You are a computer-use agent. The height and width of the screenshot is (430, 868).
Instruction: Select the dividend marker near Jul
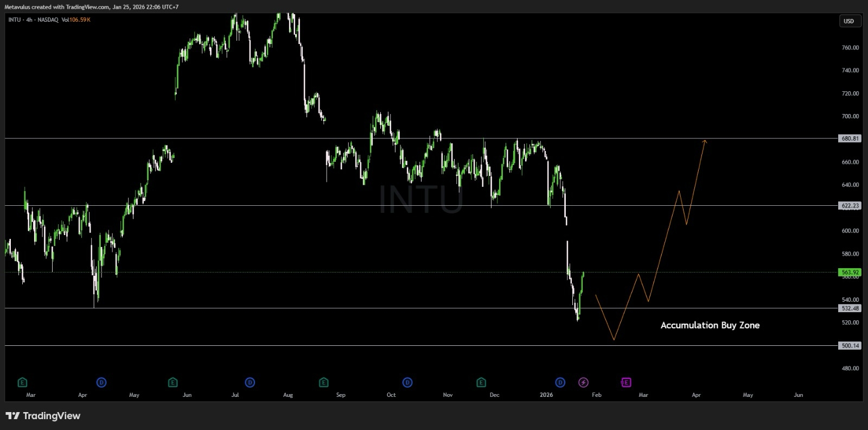click(x=250, y=383)
